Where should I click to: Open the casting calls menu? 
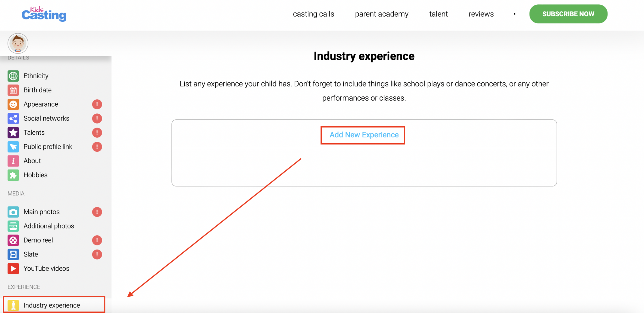[313, 14]
